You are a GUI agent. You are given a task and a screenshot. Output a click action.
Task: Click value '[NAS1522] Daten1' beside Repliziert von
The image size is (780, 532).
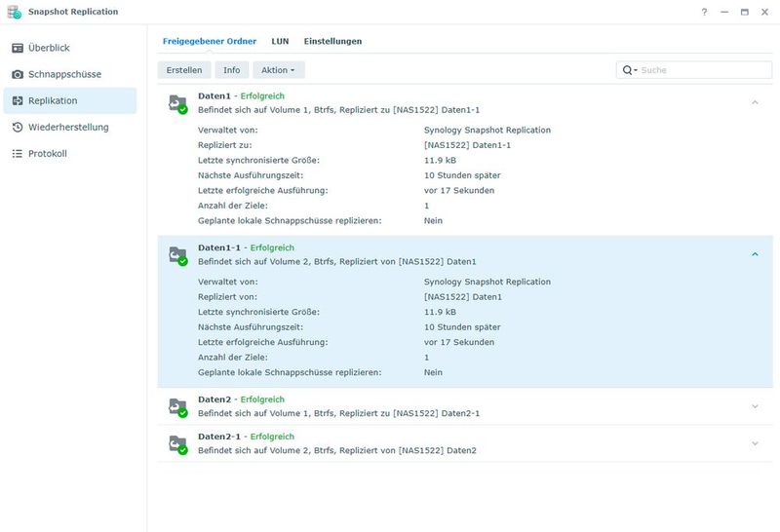pos(463,297)
